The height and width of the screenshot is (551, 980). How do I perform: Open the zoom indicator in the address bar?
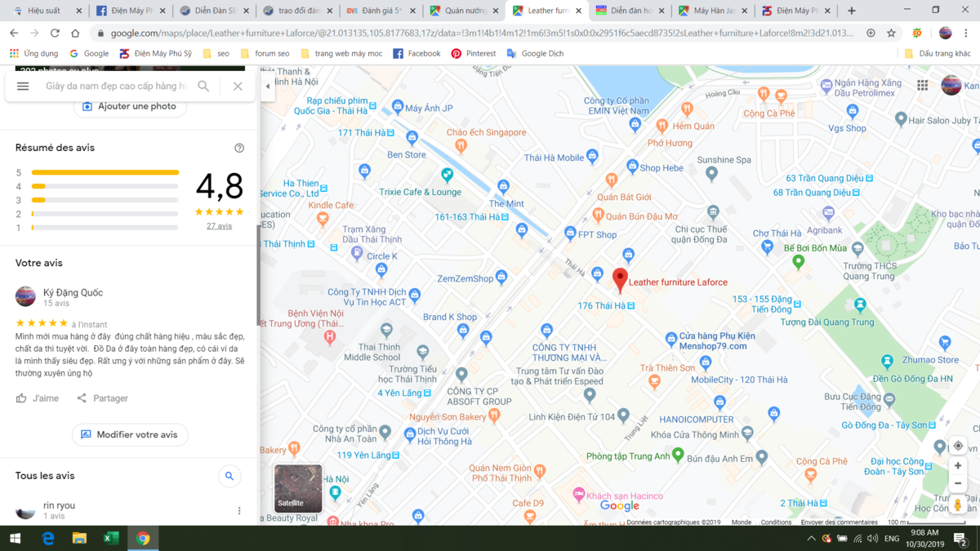pyautogui.click(x=871, y=33)
